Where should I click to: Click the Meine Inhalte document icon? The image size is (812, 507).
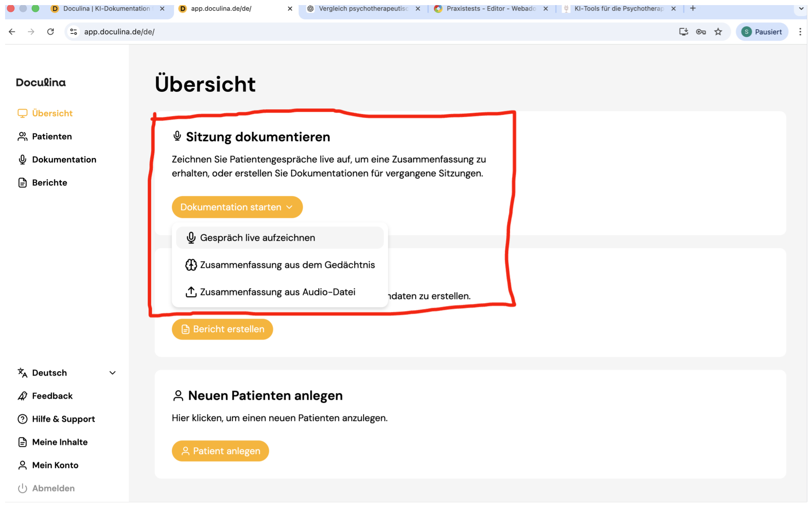(x=22, y=442)
